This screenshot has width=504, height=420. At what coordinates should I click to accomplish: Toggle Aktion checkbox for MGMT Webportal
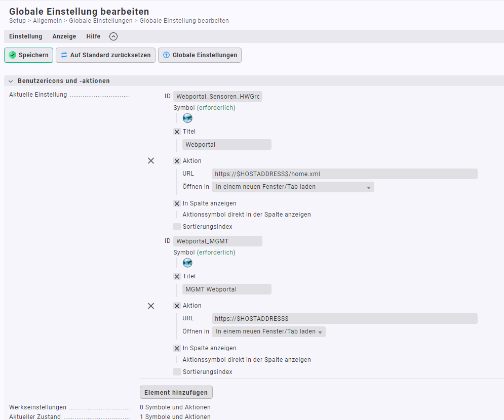(177, 306)
